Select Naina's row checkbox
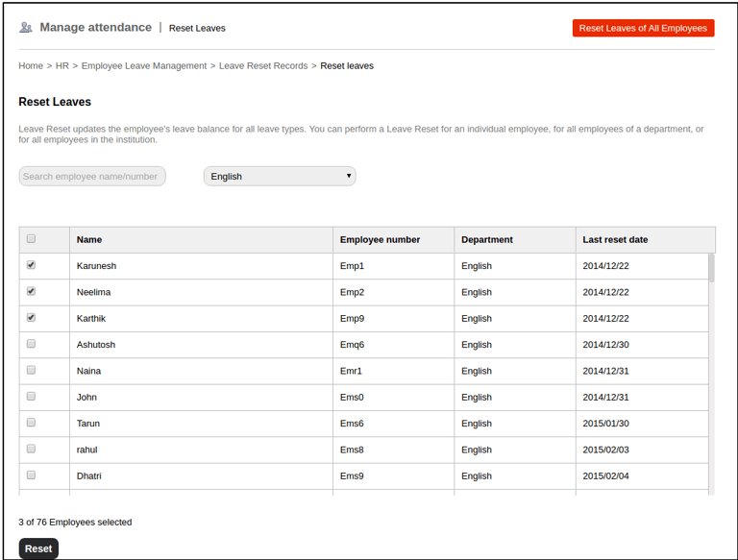Image resolution: width=738 pixels, height=560 pixels. coord(32,370)
